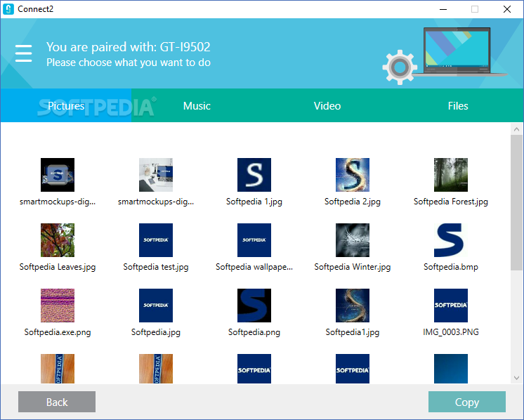This screenshot has height=420, width=524.
Task: Click the scrollbar down arrow
Action: [517, 378]
